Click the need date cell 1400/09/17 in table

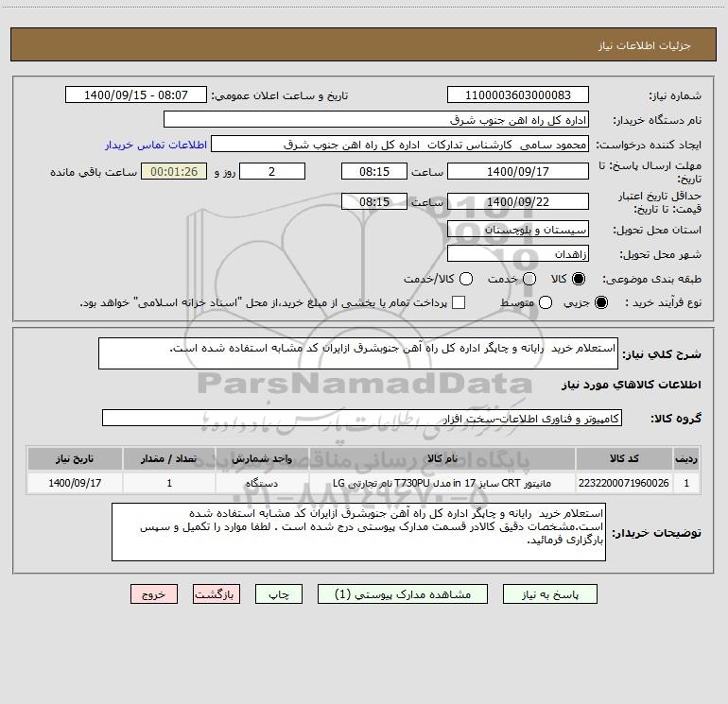(x=75, y=483)
